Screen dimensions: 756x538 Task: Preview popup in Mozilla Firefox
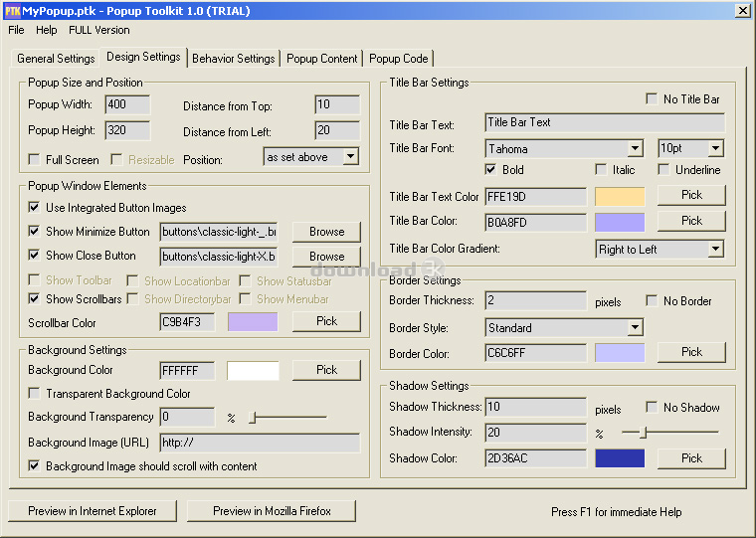(272, 511)
